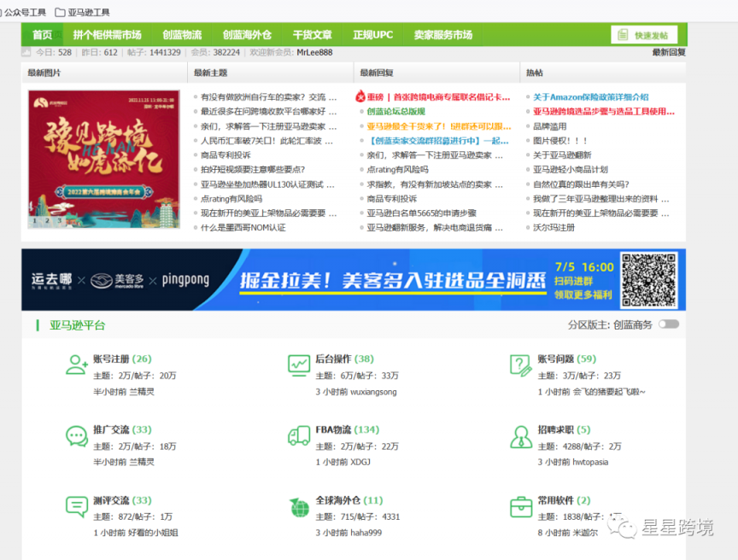Open newest member MrLee888's profile

[x=314, y=52]
